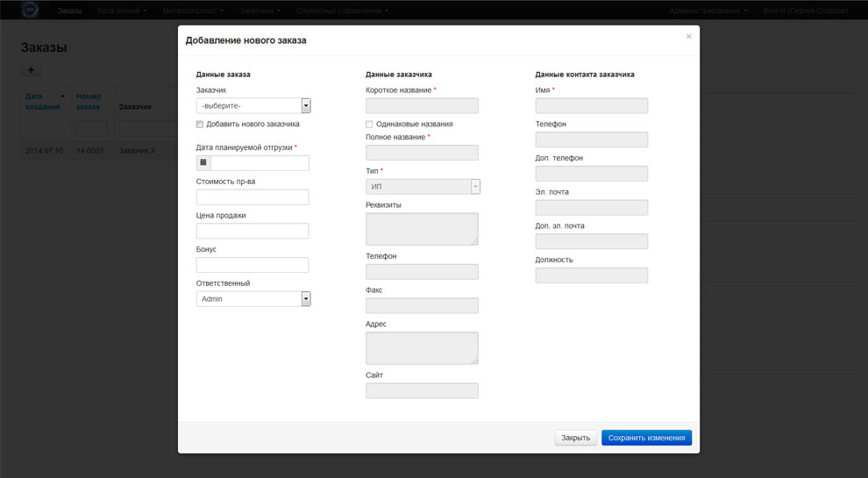The height and width of the screenshot is (478, 868).
Task: Open the База знаний menu
Action: (x=122, y=11)
